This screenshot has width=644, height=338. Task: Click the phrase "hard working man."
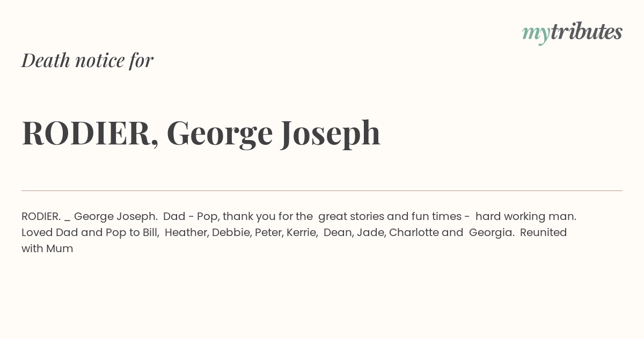coord(526,217)
